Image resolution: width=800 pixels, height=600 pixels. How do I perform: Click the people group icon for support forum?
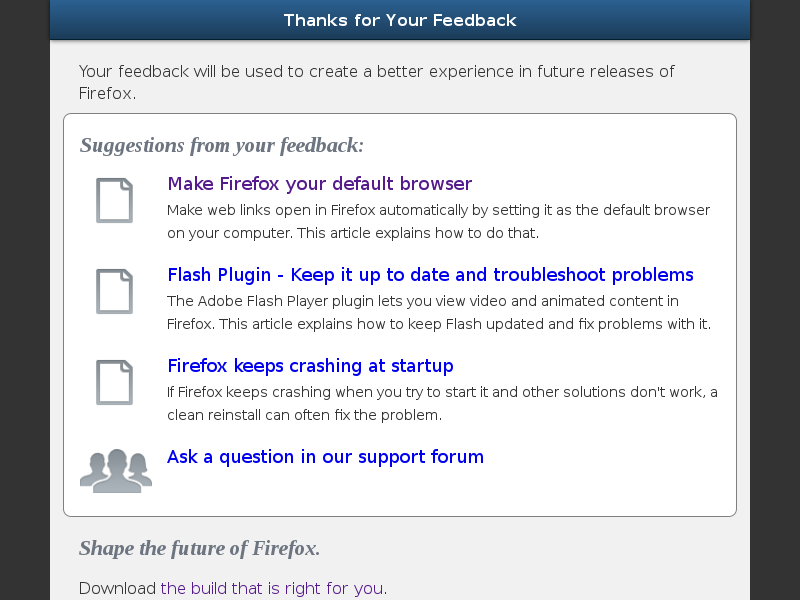tap(116, 470)
